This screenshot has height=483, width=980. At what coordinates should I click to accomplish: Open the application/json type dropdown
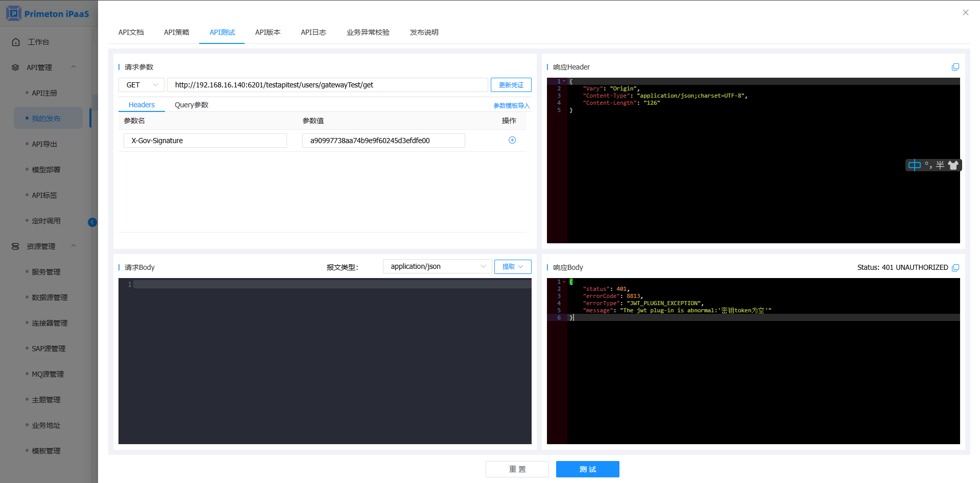(437, 266)
